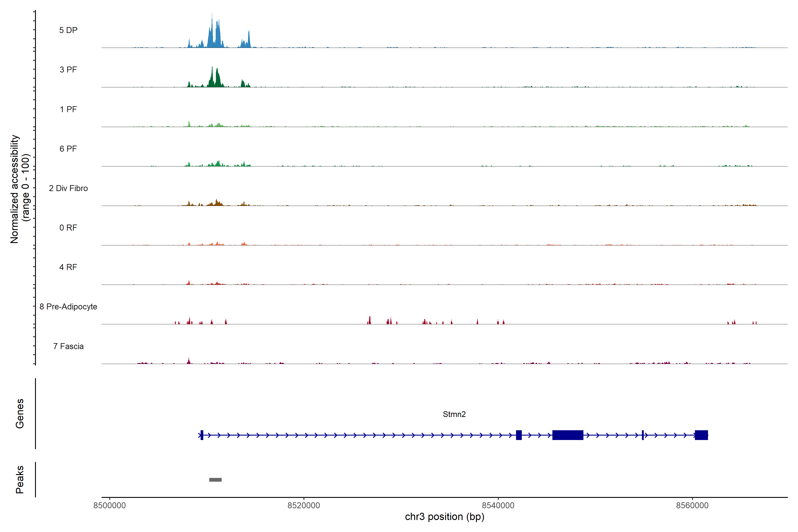Click the 8520000 axis tick label
This screenshot has height=532, width=798.
click(304, 506)
